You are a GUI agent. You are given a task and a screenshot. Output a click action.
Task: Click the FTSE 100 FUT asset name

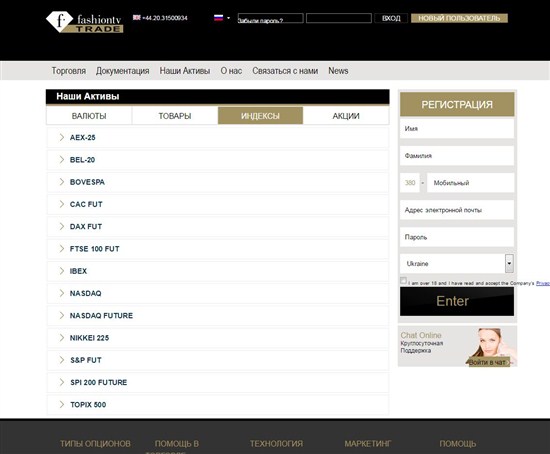click(95, 249)
